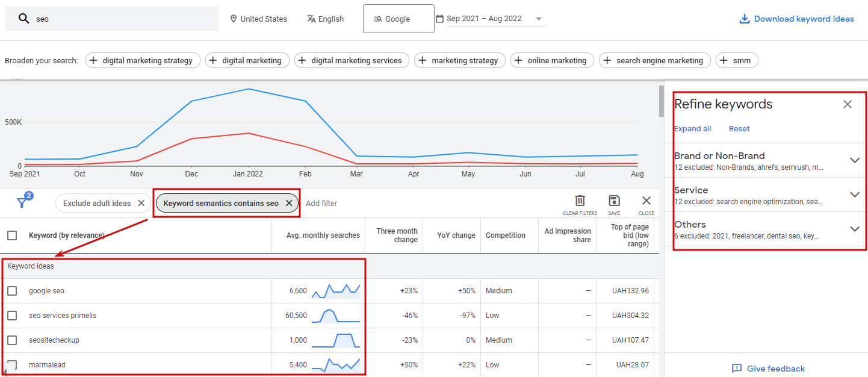Click the download arrow icon

point(745,19)
